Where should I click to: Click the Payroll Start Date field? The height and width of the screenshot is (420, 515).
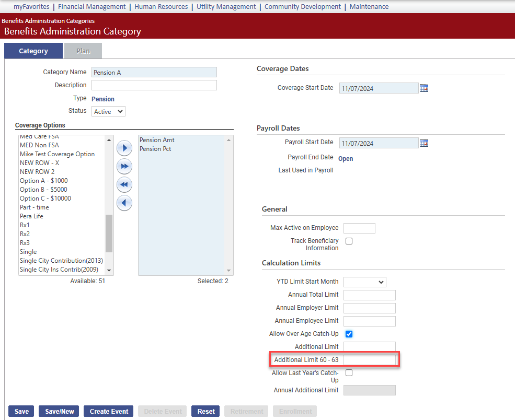(379, 143)
